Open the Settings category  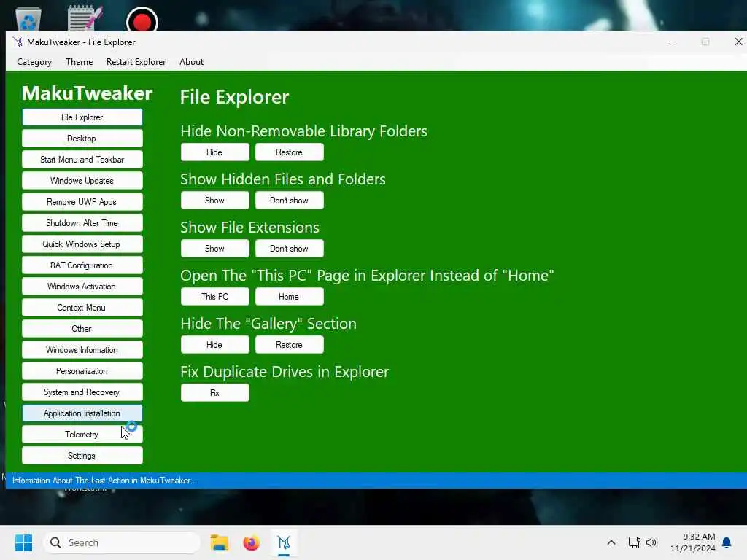[82, 456]
